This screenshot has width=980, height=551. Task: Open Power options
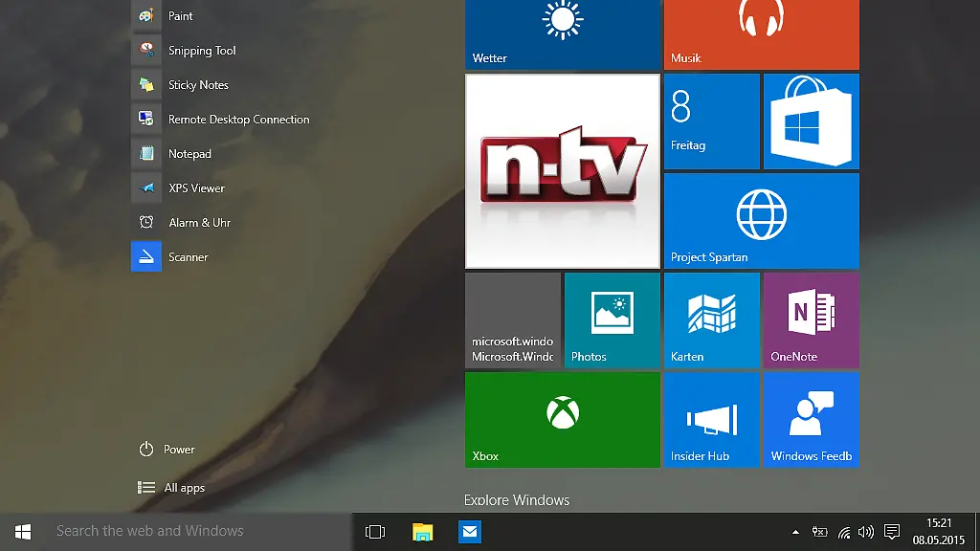[167, 449]
